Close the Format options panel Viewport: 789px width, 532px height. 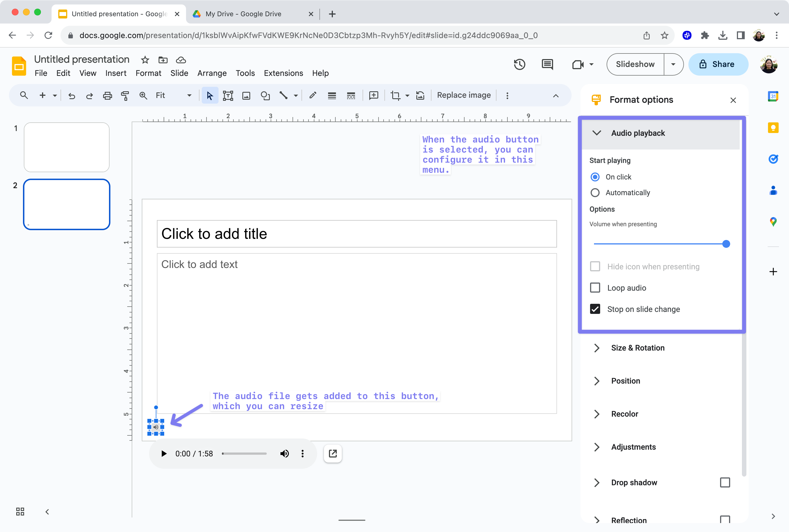click(733, 100)
